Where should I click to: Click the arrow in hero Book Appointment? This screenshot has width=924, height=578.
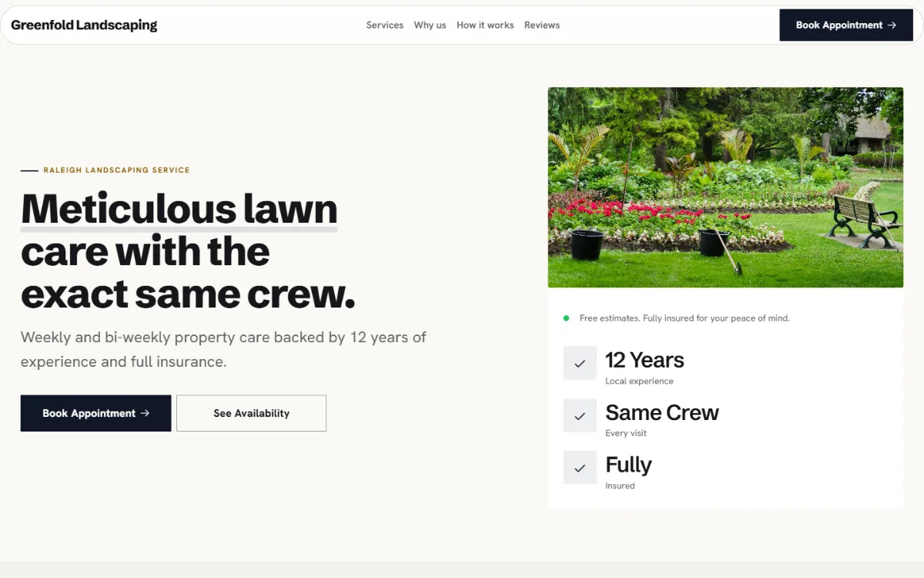pyautogui.click(x=145, y=413)
